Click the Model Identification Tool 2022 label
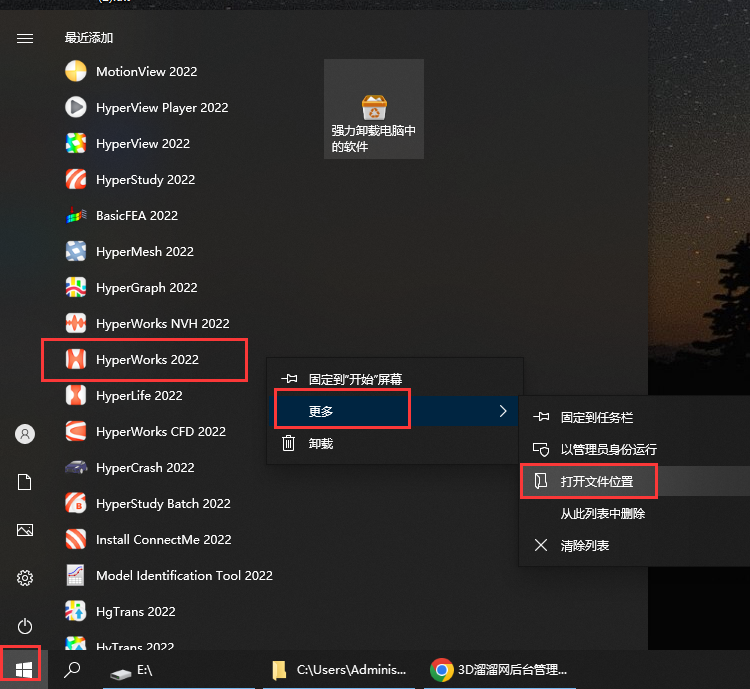This screenshot has width=750, height=689. click(184, 576)
